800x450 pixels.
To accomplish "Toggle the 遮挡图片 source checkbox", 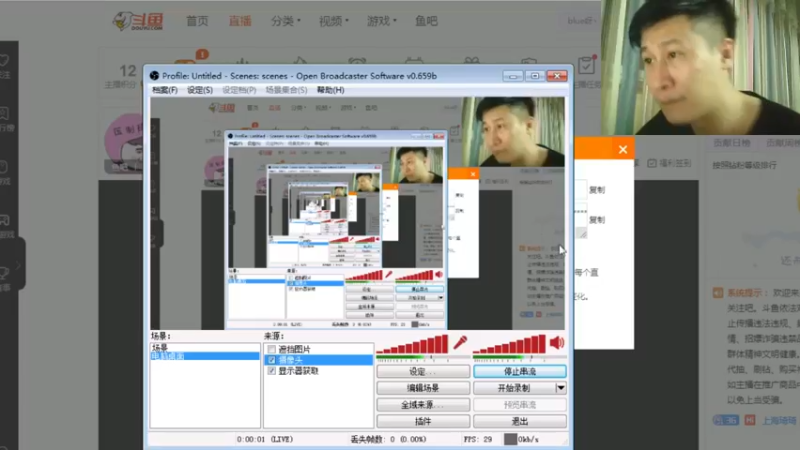I will click(x=271, y=349).
